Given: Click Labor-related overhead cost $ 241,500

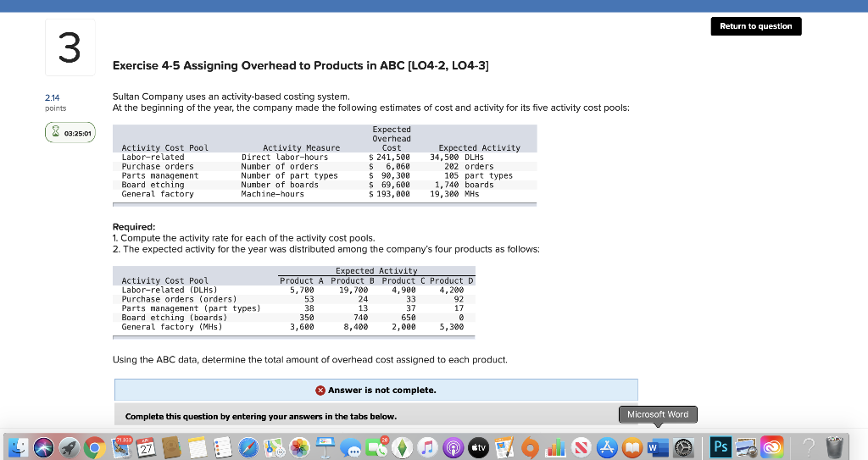Looking at the screenshot, I should pyautogui.click(x=389, y=158).
